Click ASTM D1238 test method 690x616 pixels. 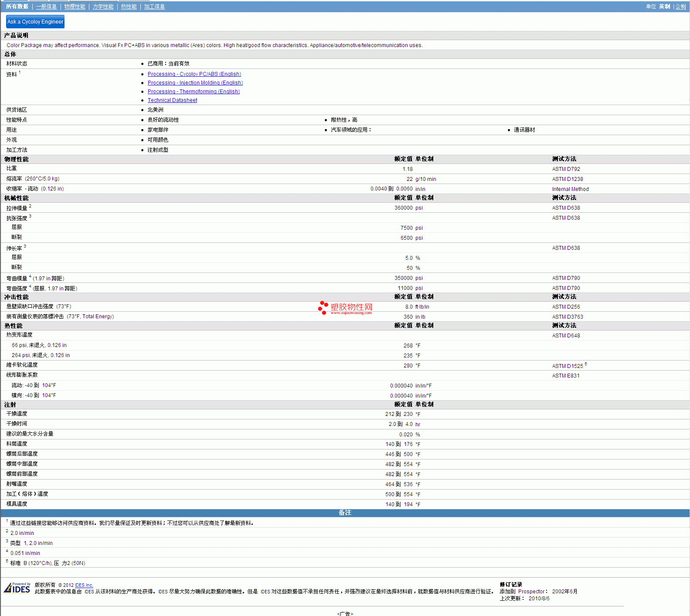tap(568, 179)
